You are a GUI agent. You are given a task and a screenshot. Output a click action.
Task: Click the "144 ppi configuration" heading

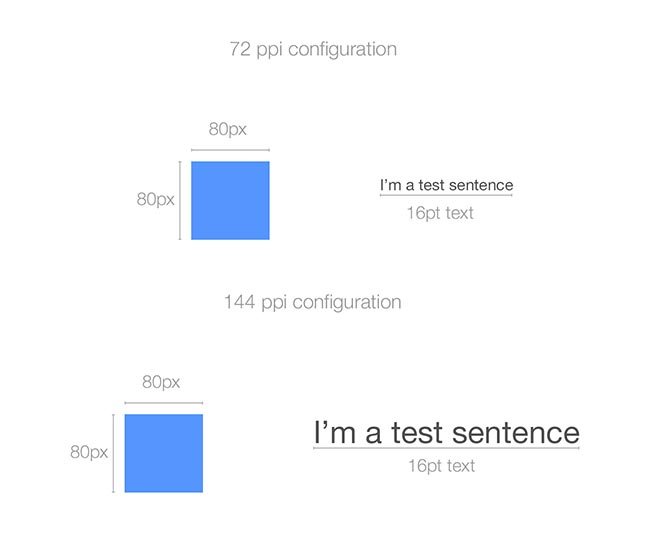click(313, 303)
